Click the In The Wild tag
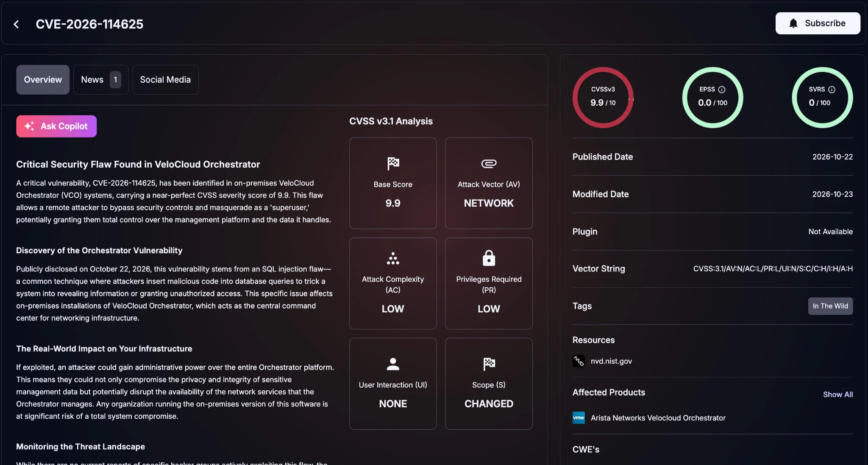 click(x=830, y=306)
